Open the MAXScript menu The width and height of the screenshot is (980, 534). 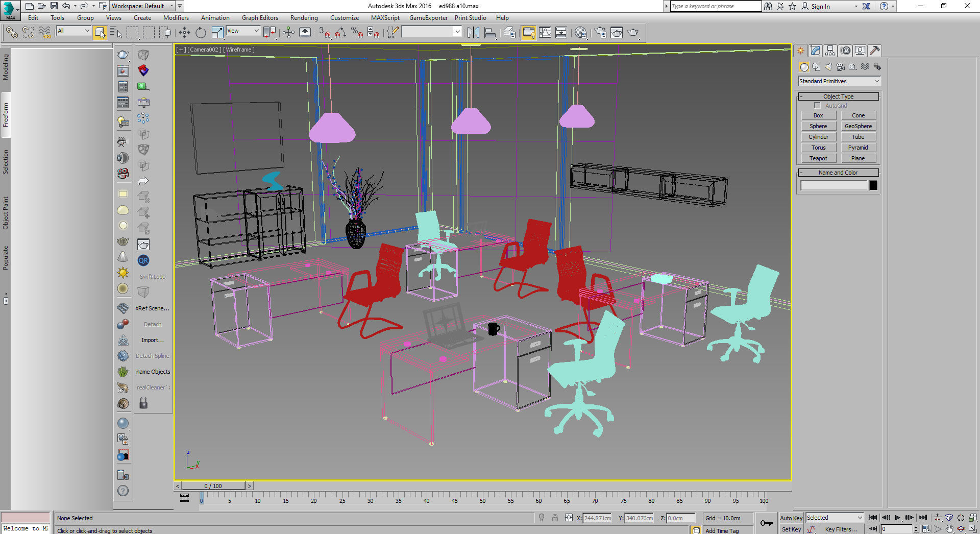[x=385, y=18]
